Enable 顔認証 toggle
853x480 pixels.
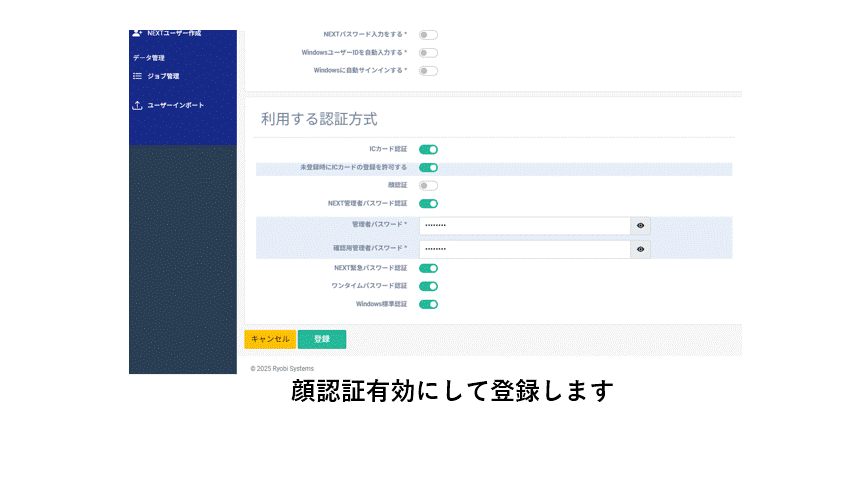tap(428, 186)
